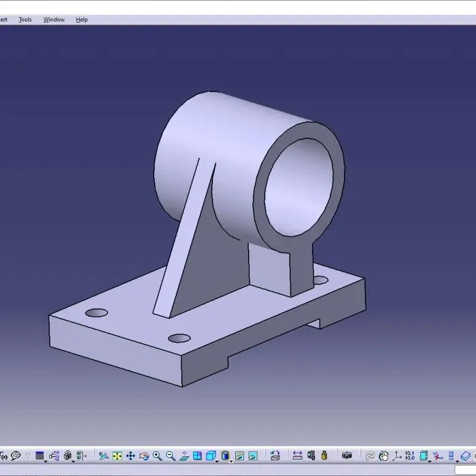Activate Fly Mode airplane icon

pyautogui.click(x=104, y=456)
